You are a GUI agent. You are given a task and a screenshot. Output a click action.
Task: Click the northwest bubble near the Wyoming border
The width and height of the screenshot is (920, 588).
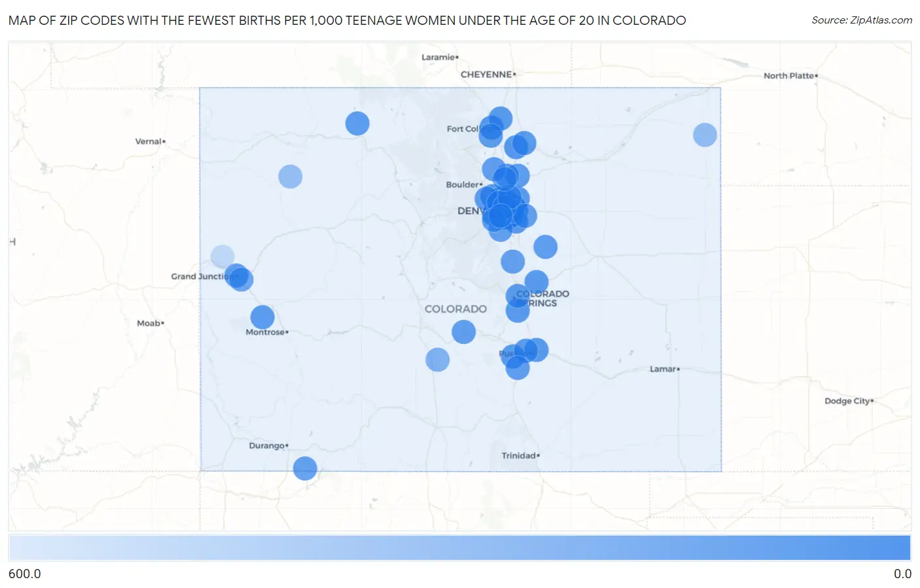(x=357, y=123)
